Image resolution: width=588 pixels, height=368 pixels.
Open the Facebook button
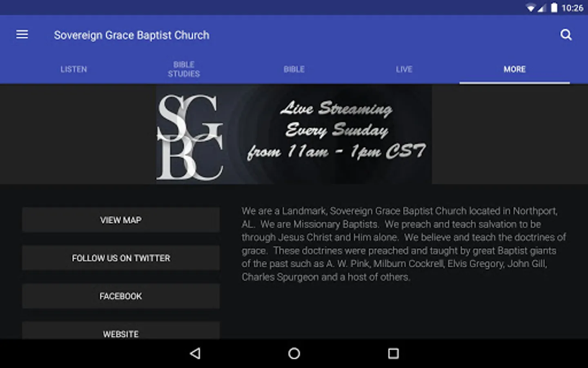[x=121, y=296]
